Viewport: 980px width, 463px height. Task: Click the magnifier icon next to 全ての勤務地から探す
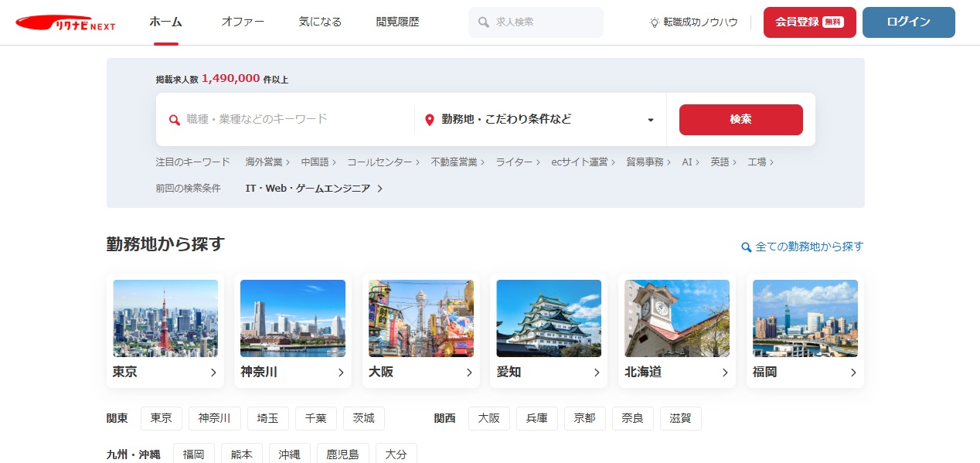(746, 247)
